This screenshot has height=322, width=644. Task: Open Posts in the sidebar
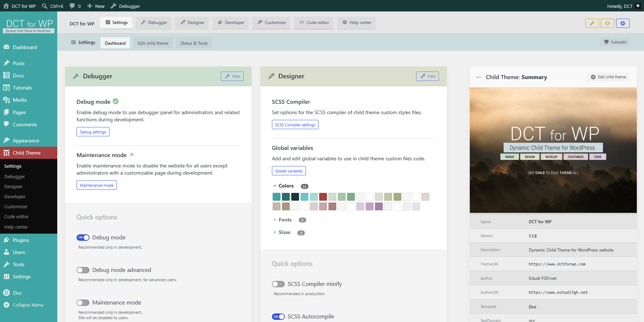tap(29, 63)
